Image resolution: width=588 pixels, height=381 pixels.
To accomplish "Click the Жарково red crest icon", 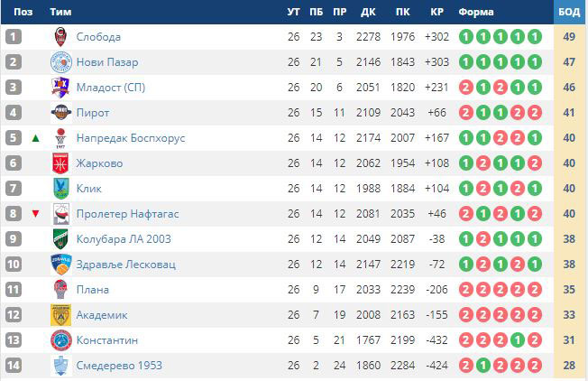I will pyautogui.click(x=60, y=163).
